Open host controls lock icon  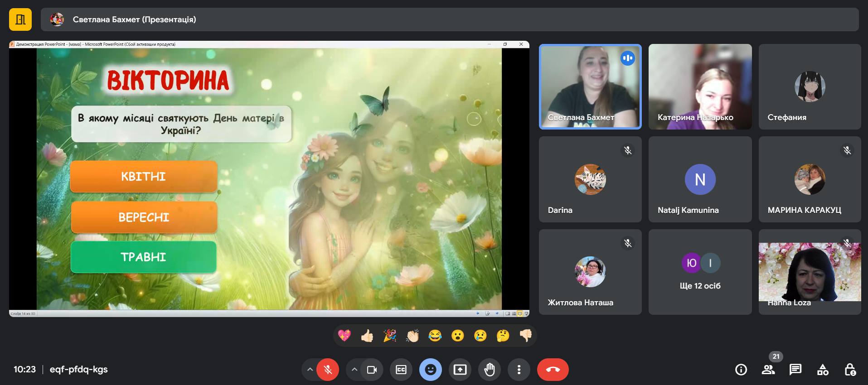point(850,370)
